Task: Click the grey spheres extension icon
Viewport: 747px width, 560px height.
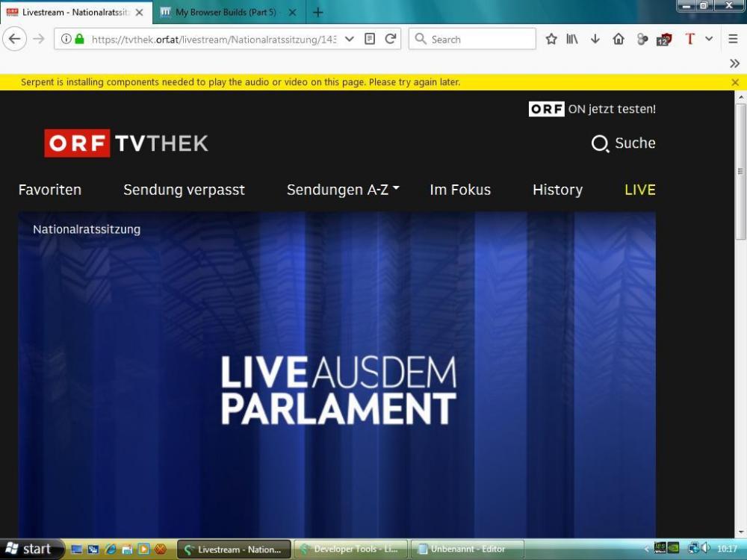Action: click(x=642, y=39)
